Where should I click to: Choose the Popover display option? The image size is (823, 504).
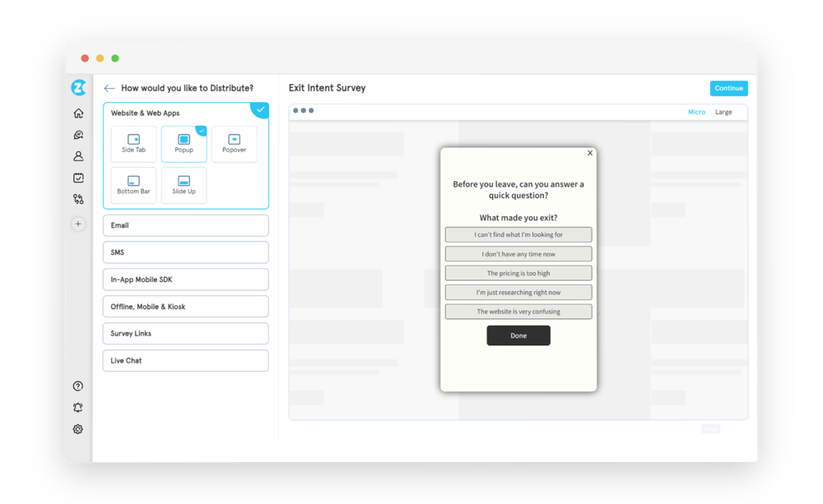pos(234,144)
